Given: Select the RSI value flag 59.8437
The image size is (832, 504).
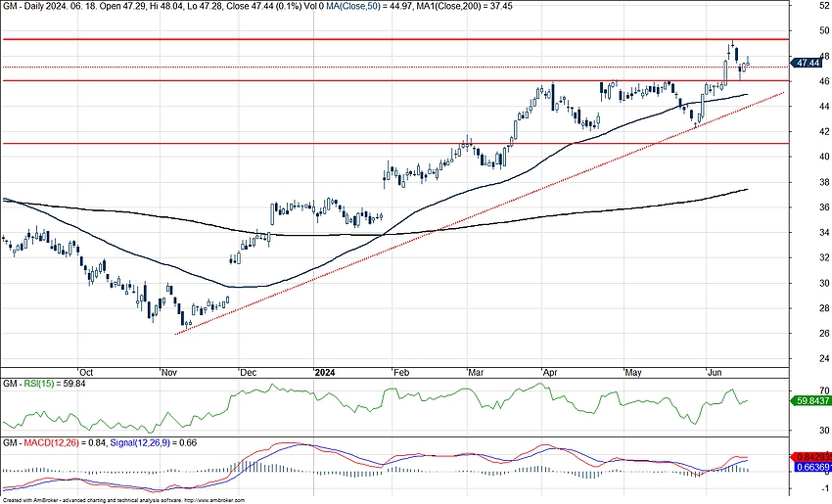Looking at the screenshot, I should (x=811, y=400).
